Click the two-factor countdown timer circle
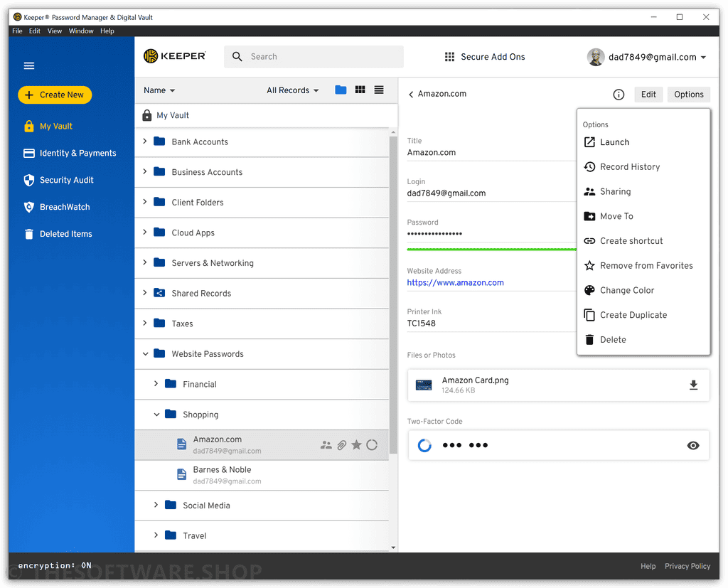The width and height of the screenshot is (728, 588). tap(424, 445)
